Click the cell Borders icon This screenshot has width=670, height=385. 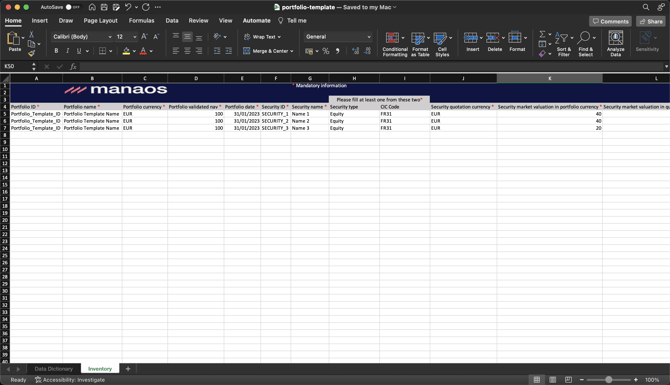coord(102,51)
